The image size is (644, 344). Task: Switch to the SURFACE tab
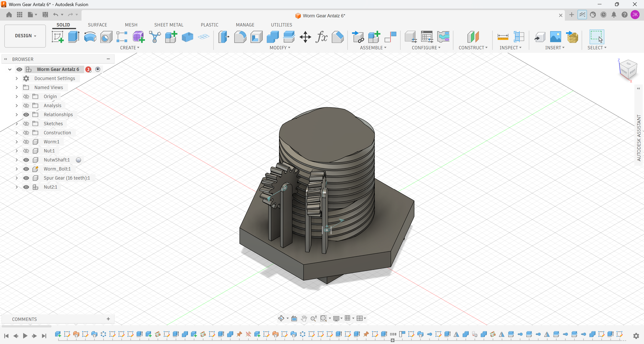(97, 25)
